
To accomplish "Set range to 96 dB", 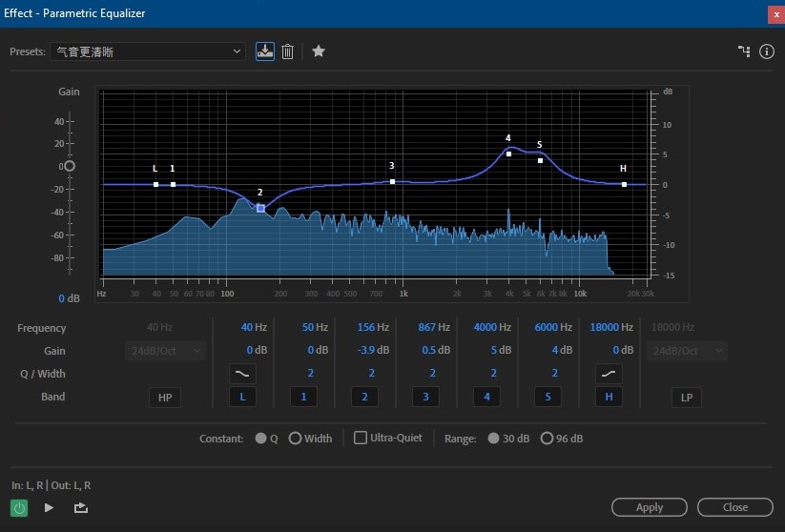I will click(547, 439).
